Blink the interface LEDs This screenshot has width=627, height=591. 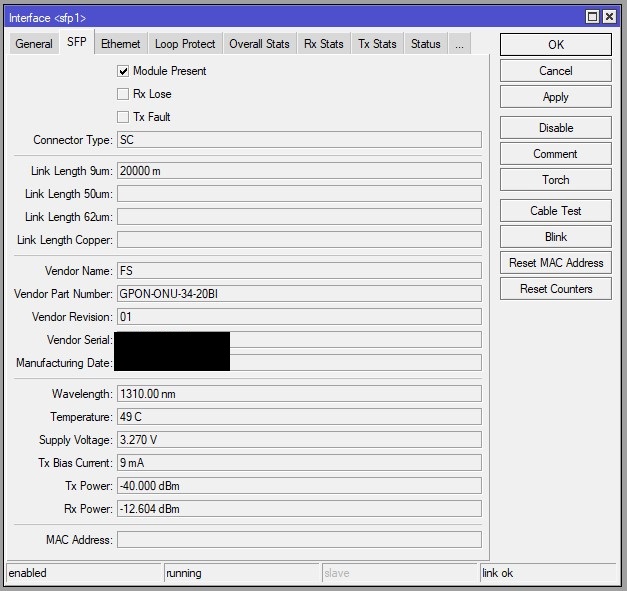pyautogui.click(x=556, y=237)
